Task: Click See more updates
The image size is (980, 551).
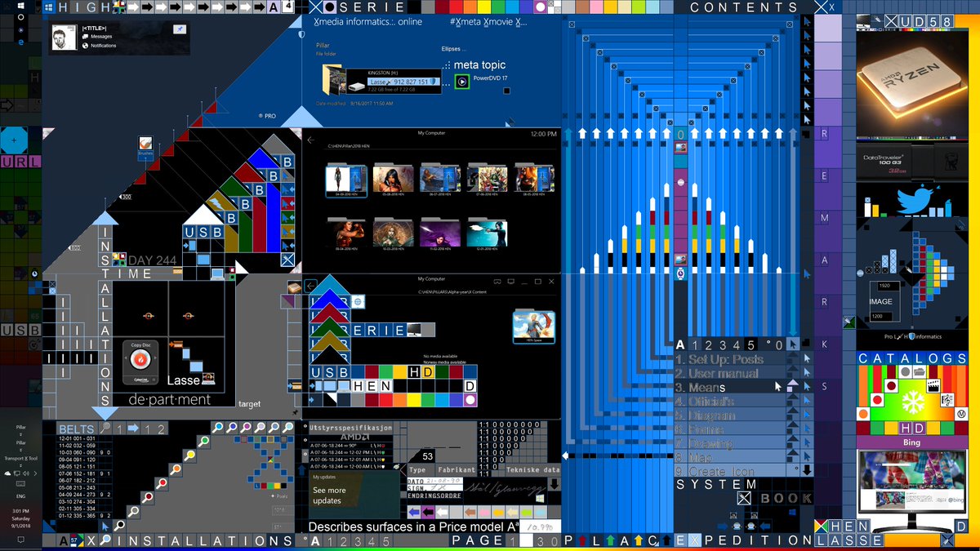Action: pos(329,495)
